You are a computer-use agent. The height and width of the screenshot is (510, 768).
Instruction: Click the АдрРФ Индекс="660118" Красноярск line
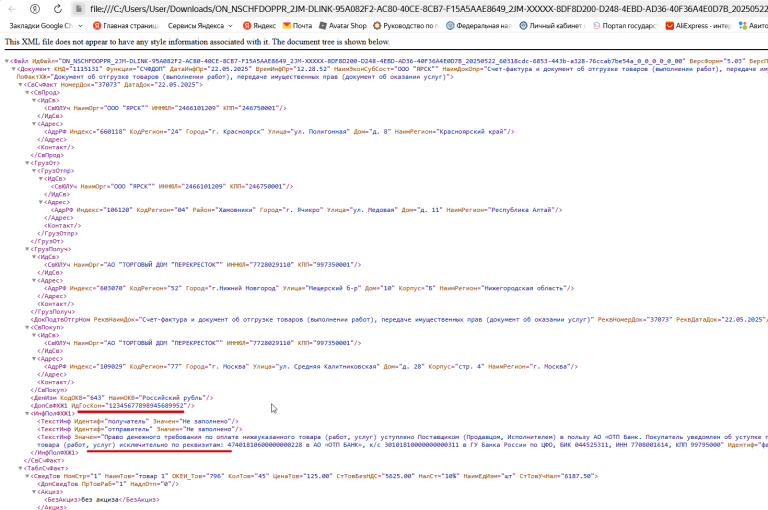pos(279,132)
